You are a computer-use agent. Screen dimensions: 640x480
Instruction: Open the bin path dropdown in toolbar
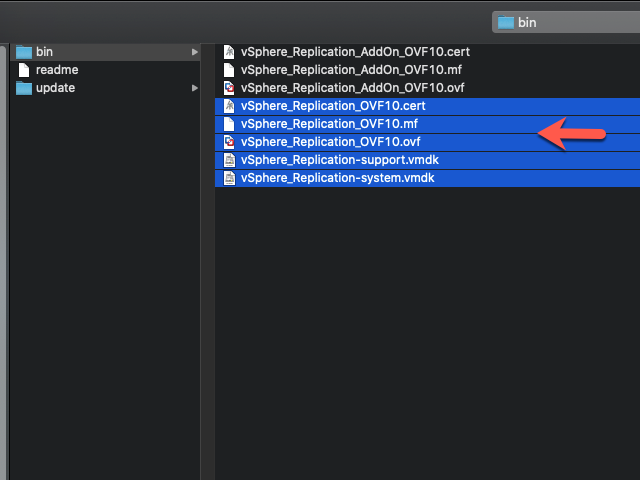pos(566,22)
